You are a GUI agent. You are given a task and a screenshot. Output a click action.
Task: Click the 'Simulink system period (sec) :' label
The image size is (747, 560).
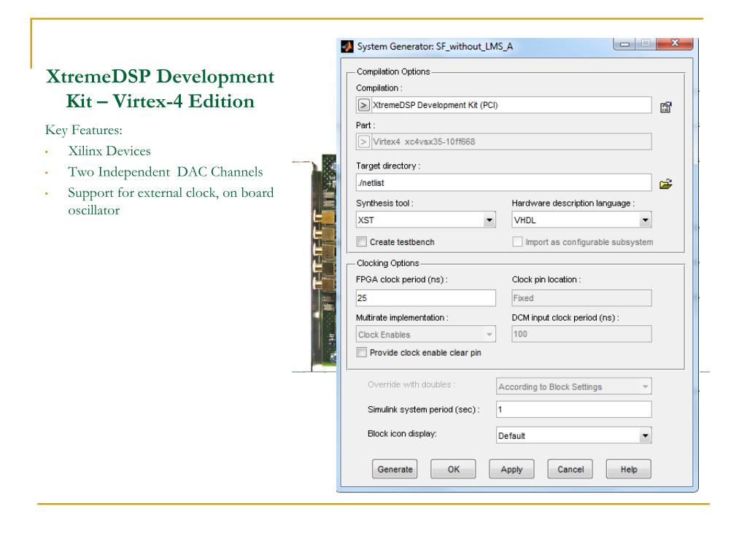424,410
